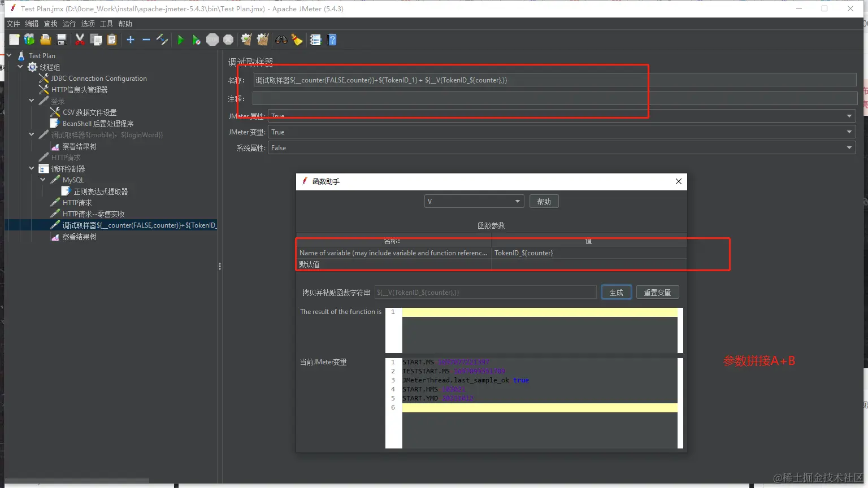The width and height of the screenshot is (868, 488).
Task: Select the 调试取样器${__counter(FALSE,counter)} tree row
Action: click(x=111, y=225)
